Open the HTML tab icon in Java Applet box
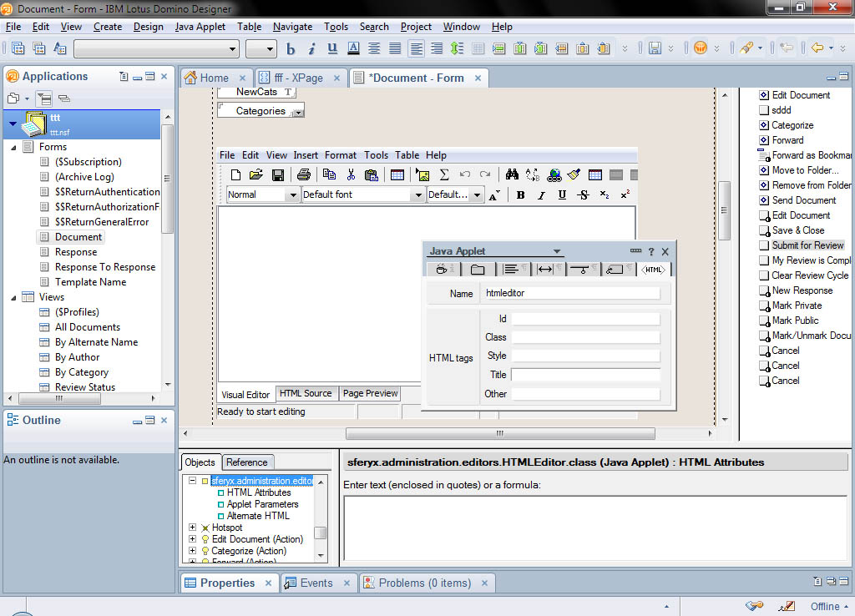Screen dimensions: 855x616 tap(653, 270)
